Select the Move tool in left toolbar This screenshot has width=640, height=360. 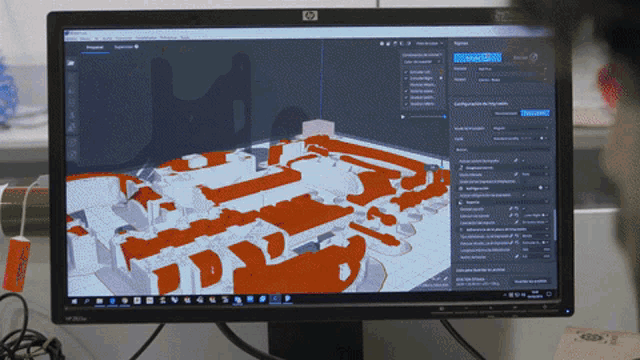pyautogui.click(x=72, y=78)
